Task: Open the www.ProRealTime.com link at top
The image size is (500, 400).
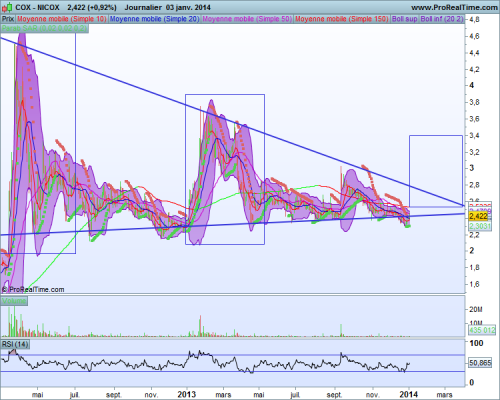Action: coord(454,7)
